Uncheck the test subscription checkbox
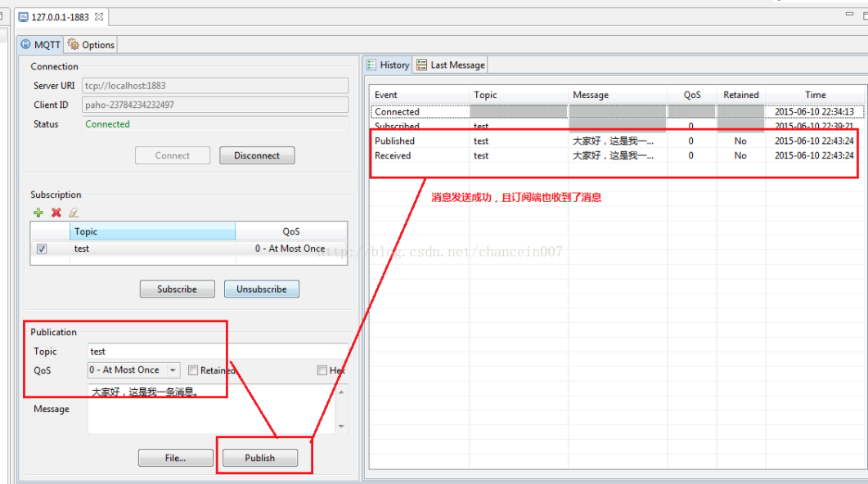 pyautogui.click(x=42, y=249)
